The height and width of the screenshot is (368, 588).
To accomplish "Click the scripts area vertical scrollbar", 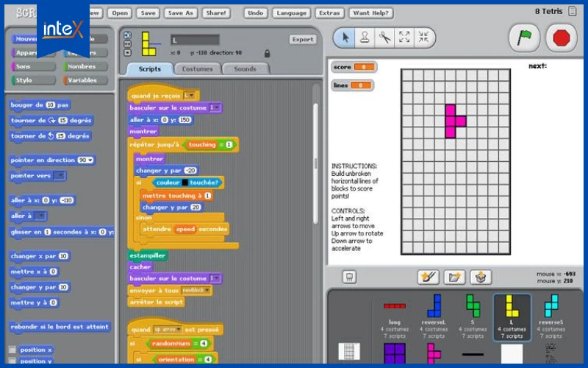I will (315, 163).
